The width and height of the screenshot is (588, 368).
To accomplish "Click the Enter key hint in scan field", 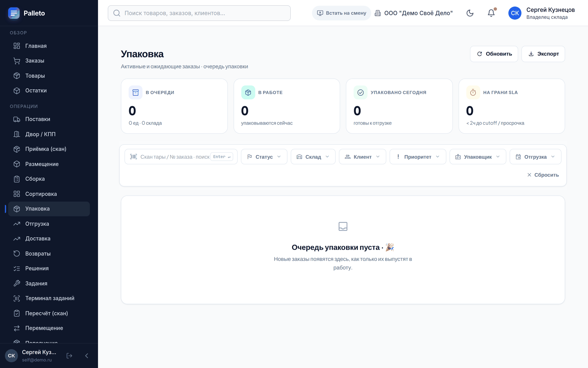I will point(222,157).
